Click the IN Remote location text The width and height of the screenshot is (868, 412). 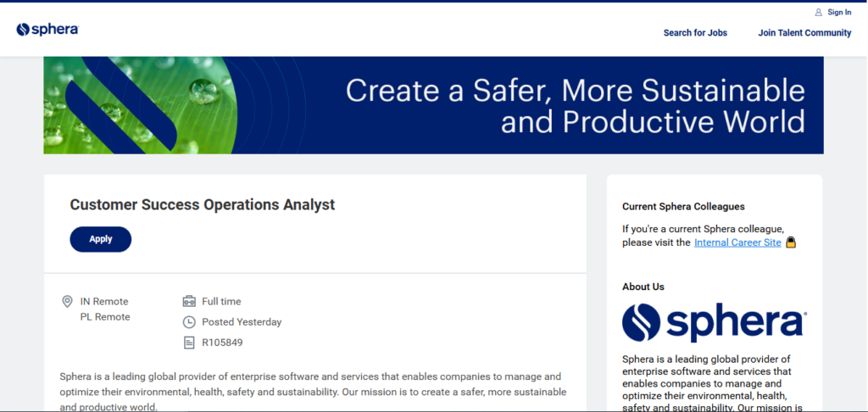point(104,301)
